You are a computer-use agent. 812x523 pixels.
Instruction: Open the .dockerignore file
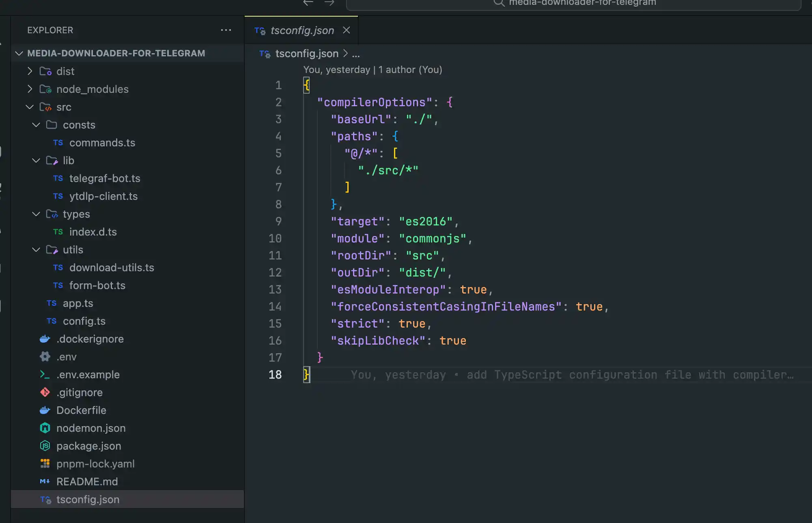[90, 339]
